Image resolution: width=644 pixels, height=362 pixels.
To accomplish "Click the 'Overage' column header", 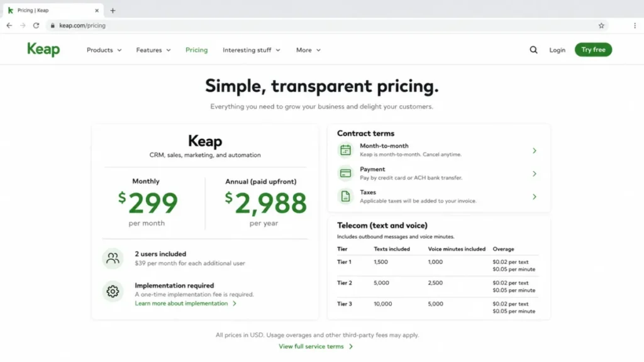I will coord(504,249).
